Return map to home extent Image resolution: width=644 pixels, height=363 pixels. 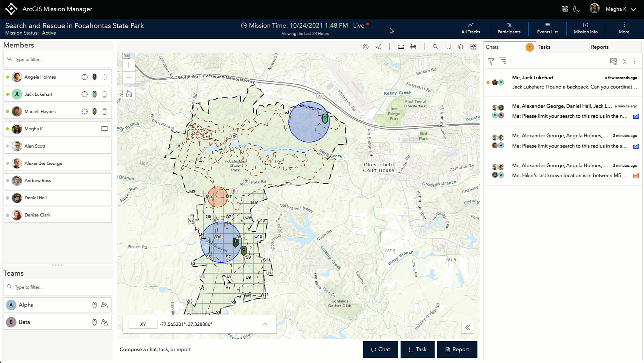click(x=129, y=94)
